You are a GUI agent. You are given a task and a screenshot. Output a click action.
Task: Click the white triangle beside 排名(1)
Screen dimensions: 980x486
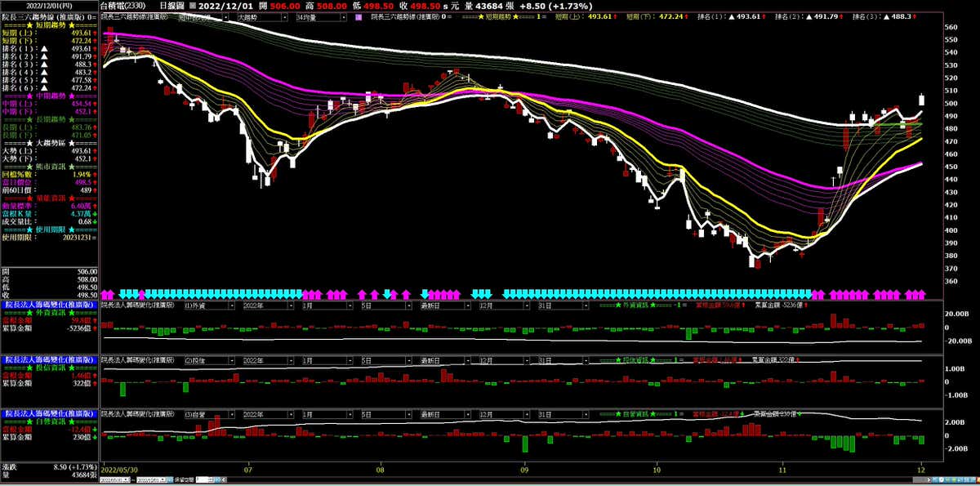point(43,48)
